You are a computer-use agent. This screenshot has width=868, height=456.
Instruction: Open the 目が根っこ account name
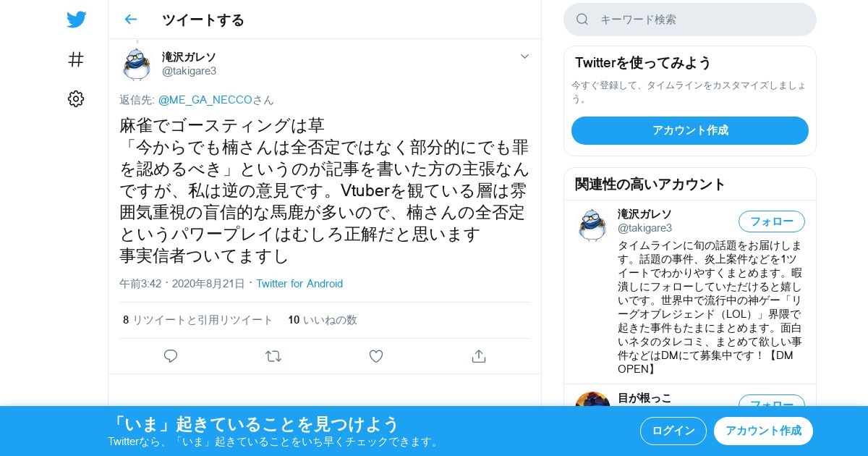[x=644, y=398]
